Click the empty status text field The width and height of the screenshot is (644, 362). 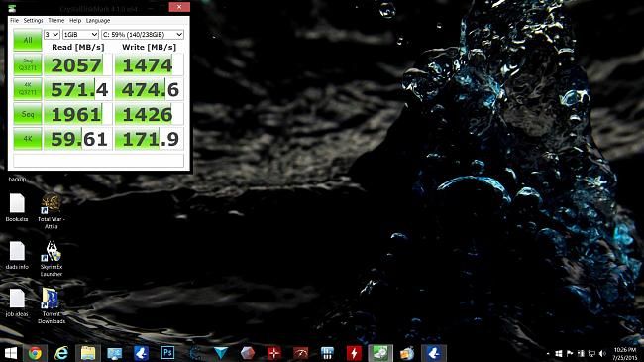click(98, 160)
